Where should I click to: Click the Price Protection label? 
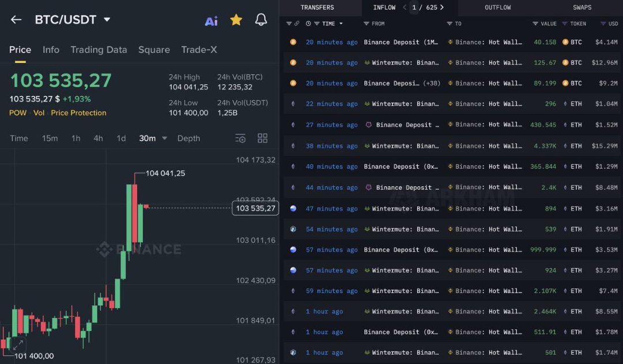[x=78, y=112]
